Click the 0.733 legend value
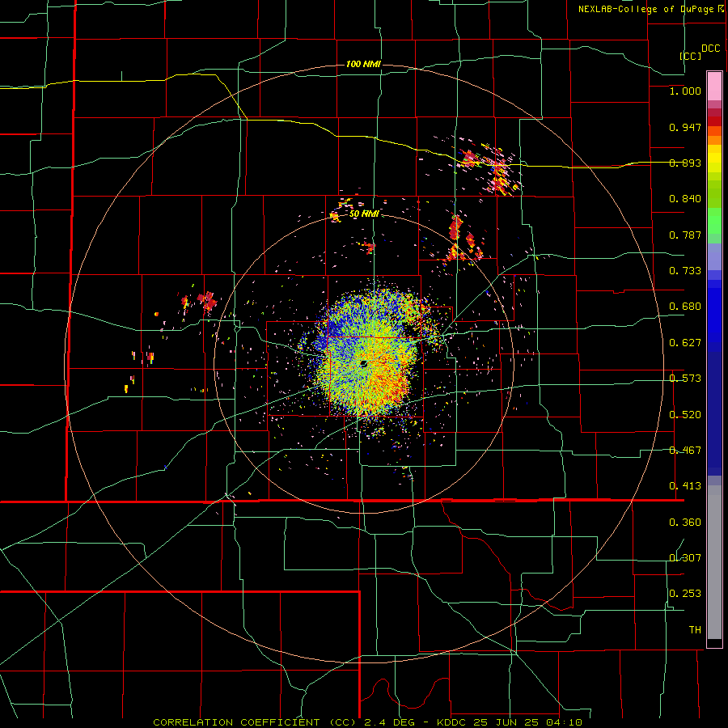This screenshot has height=728, width=728. pos(685,271)
